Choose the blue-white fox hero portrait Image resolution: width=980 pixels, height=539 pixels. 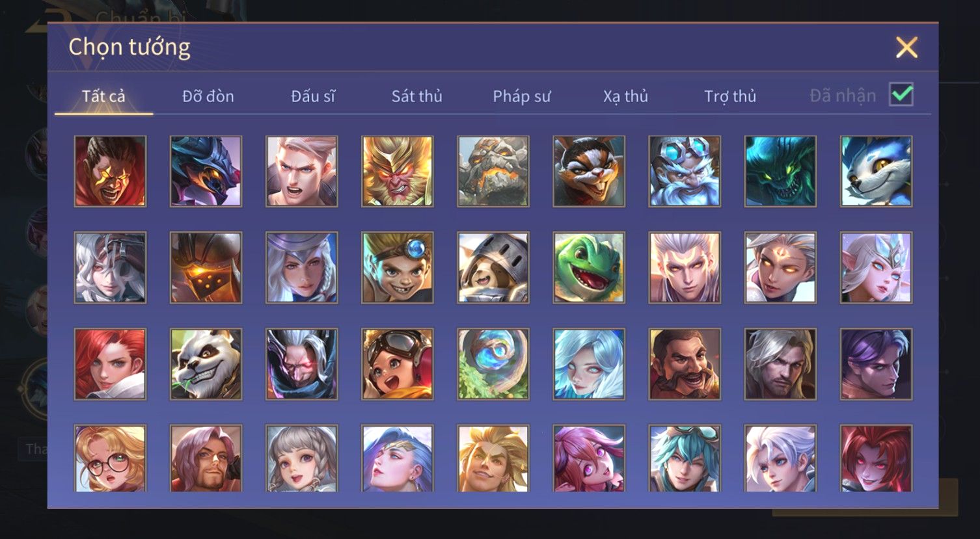pyautogui.click(x=876, y=172)
